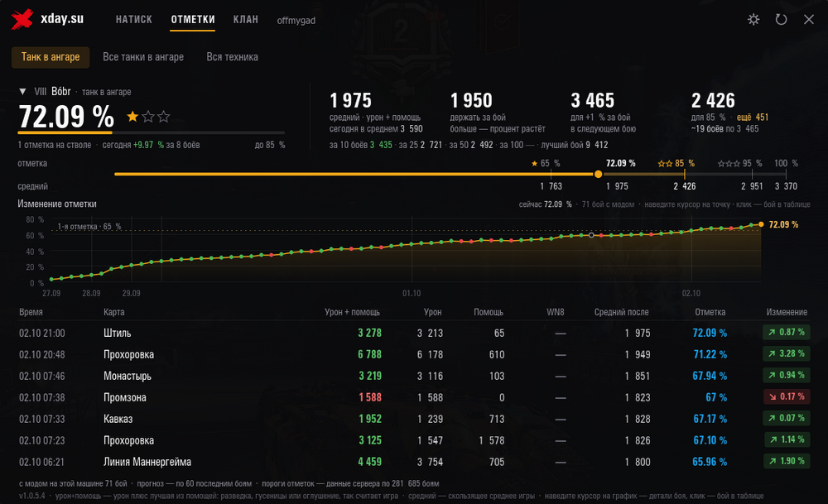
Task: Open settings with the gear icon
Action: tap(753, 20)
